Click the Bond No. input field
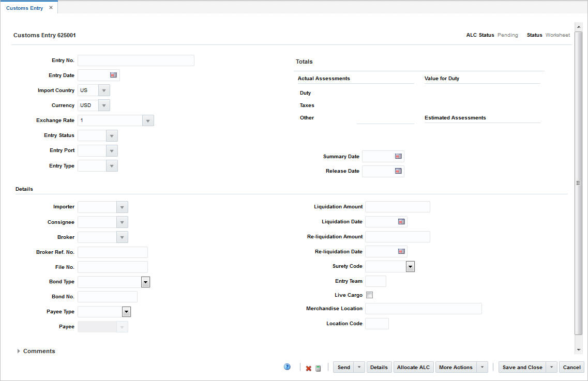The width and height of the screenshot is (588, 381). click(x=107, y=297)
